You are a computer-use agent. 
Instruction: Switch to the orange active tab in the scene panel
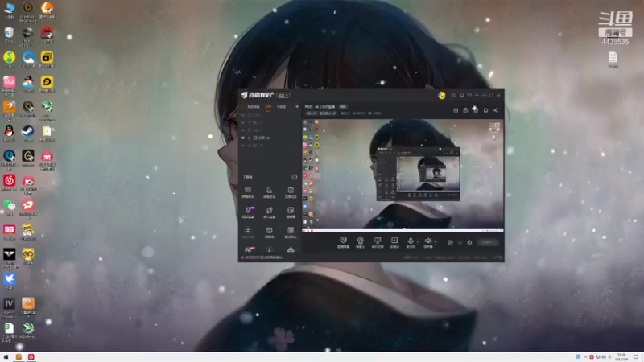[x=268, y=107]
